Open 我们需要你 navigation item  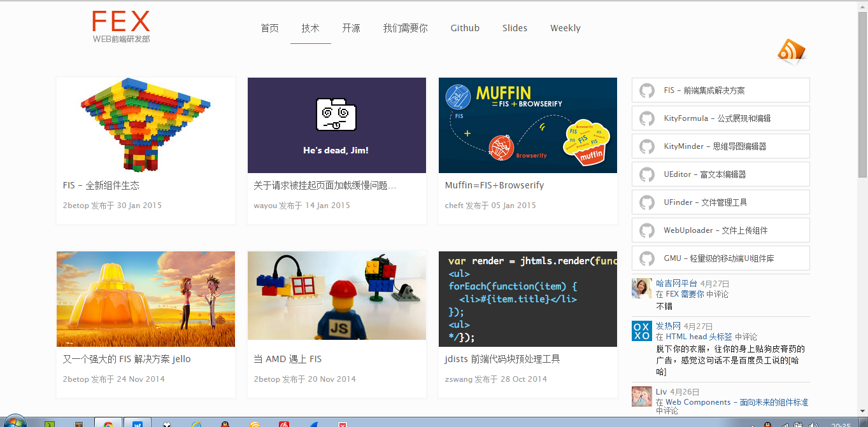[x=406, y=28]
